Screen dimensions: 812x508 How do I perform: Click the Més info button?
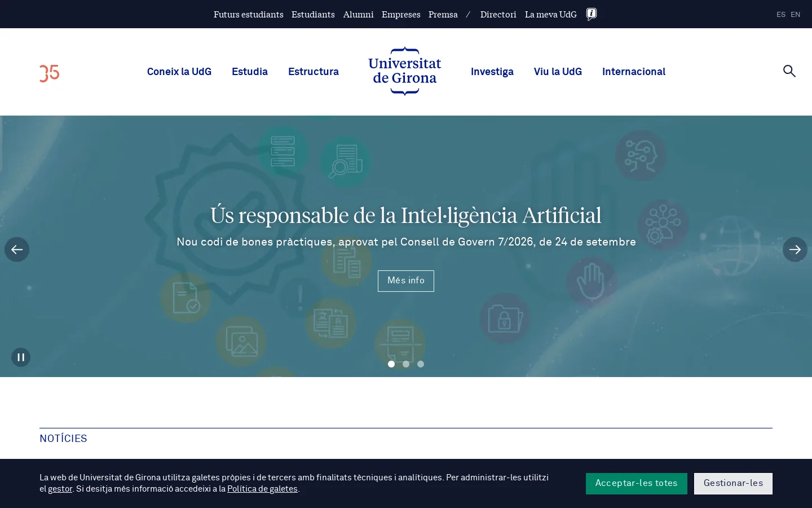(406, 281)
